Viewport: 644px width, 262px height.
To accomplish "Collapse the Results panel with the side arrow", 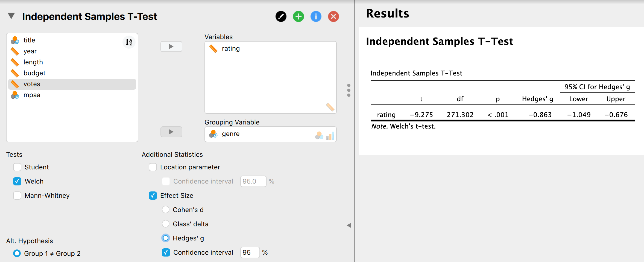I will point(349,225).
